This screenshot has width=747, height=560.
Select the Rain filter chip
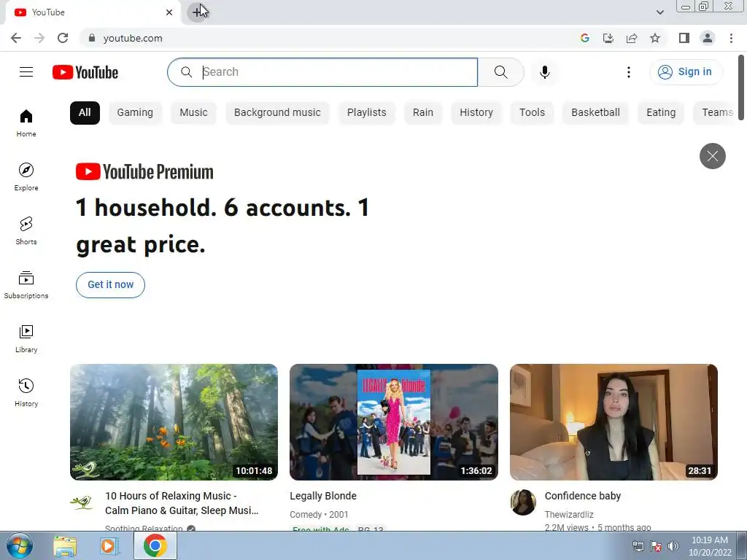tap(423, 113)
